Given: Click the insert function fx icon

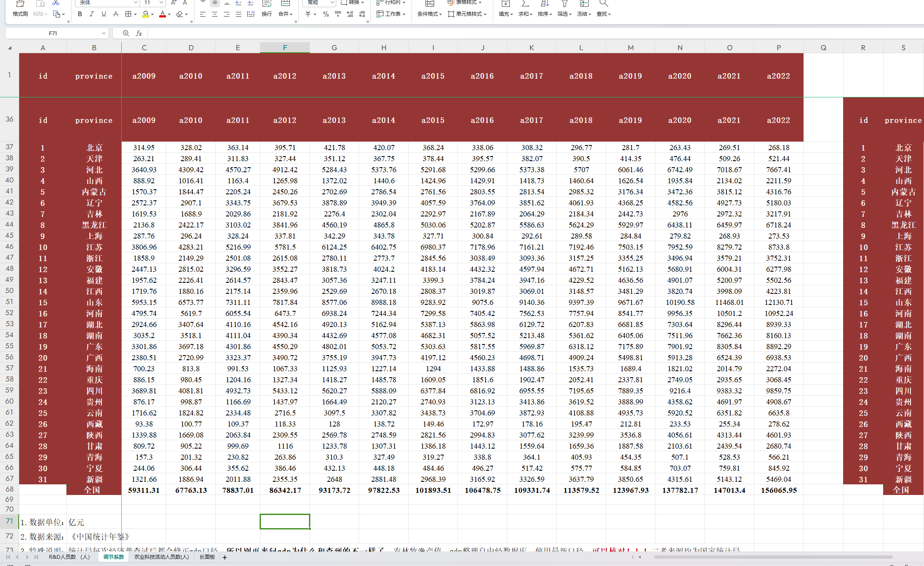Looking at the screenshot, I should point(139,33).
